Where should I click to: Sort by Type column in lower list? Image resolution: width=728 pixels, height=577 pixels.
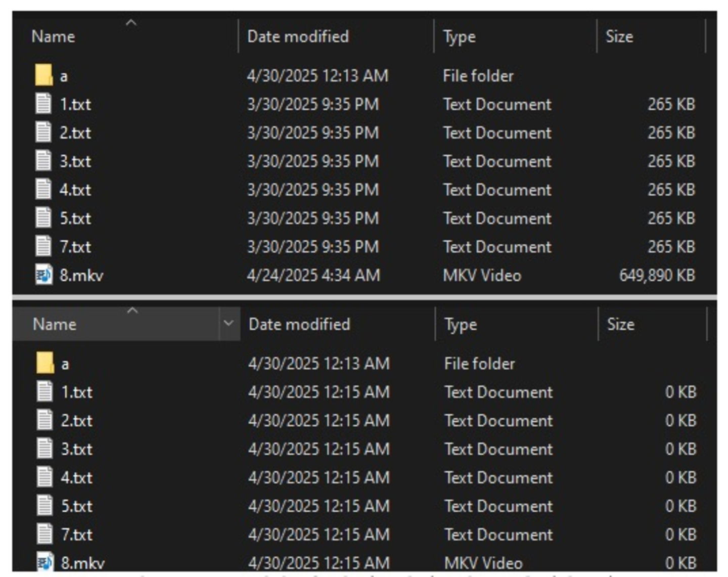click(461, 325)
